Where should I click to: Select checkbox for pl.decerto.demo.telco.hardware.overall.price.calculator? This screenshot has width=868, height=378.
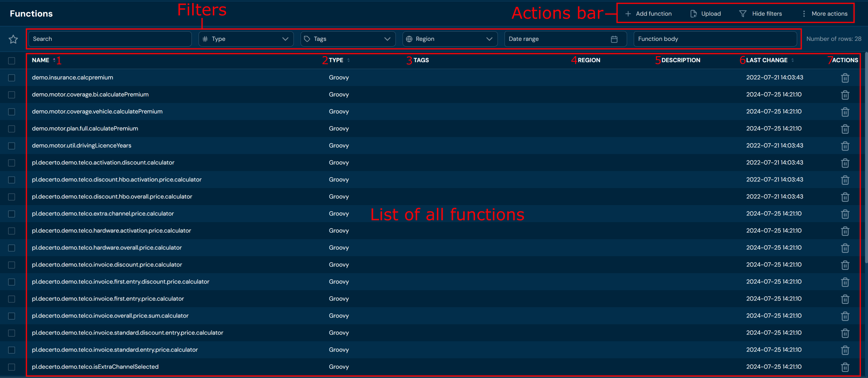coord(12,248)
